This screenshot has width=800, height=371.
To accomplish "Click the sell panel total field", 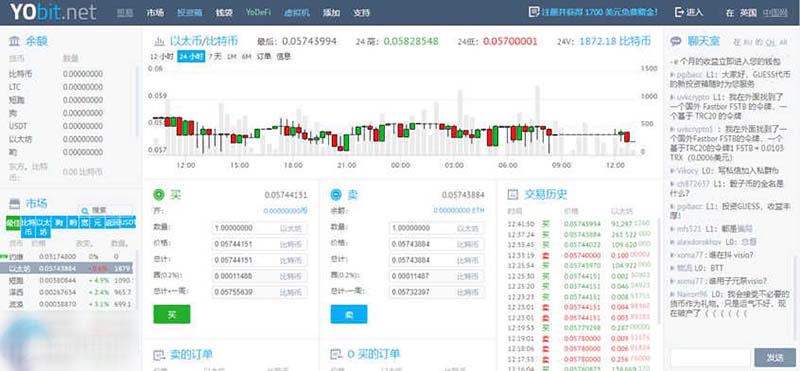I will [x=437, y=260].
